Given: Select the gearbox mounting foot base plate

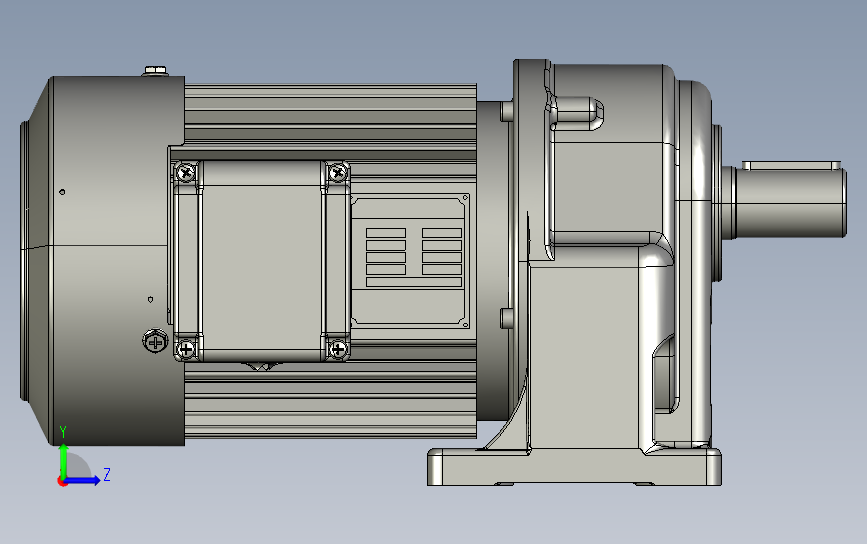Looking at the screenshot, I should point(574,467).
